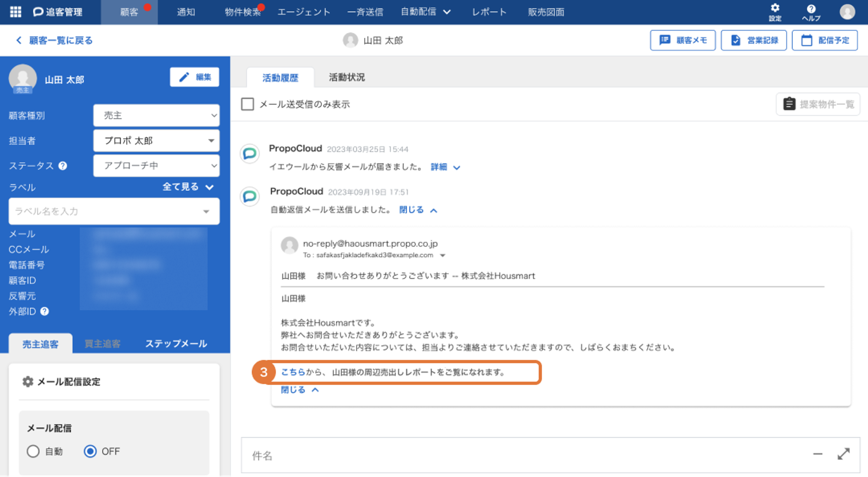This screenshot has height=477, width=868.
Task: Expand 全て見る labels
Action: 188,187
